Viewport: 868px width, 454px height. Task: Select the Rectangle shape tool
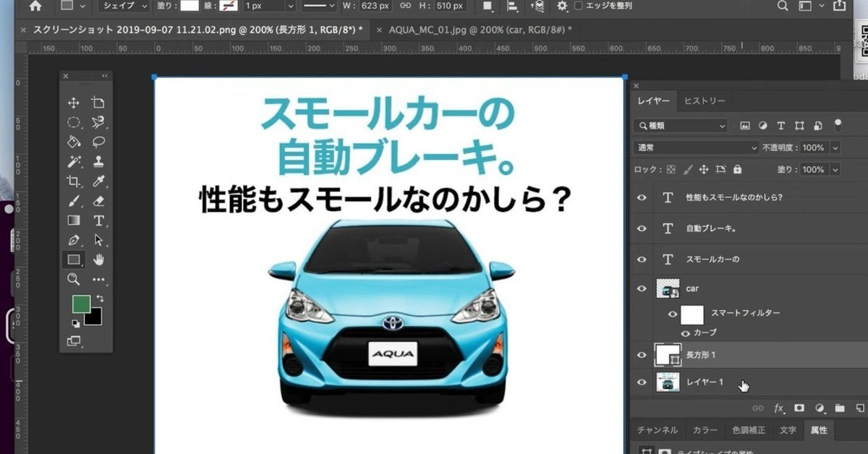pos(73,259)
